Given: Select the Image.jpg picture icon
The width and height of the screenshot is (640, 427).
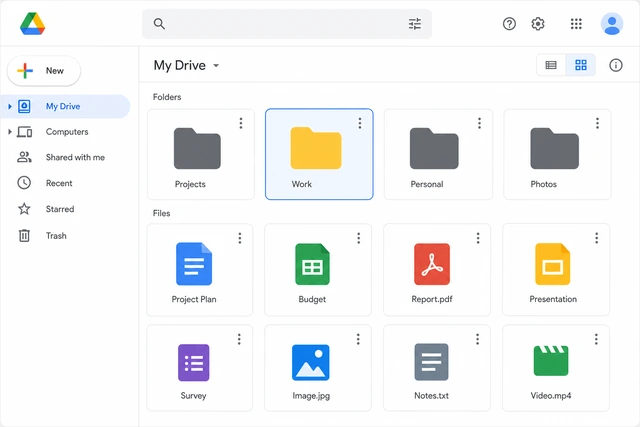Looking at the screenshot, I should click(311, 363).
